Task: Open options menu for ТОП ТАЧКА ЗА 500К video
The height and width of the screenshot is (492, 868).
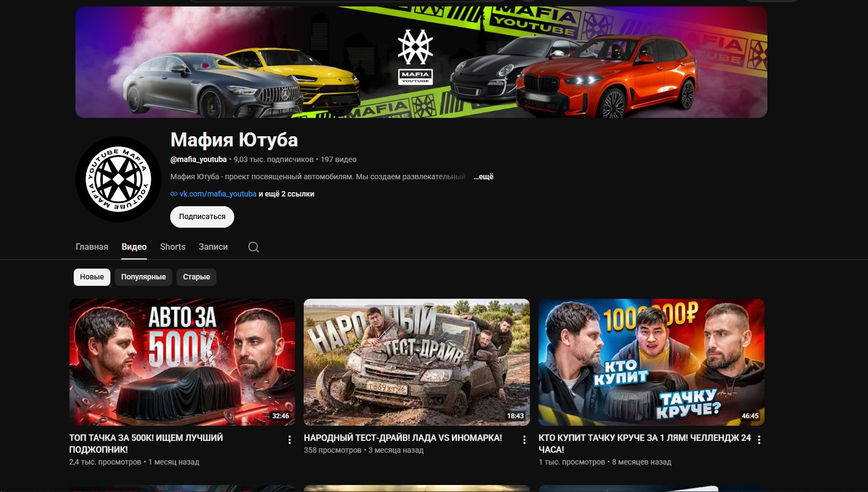Action: click(x=290, y=440)
